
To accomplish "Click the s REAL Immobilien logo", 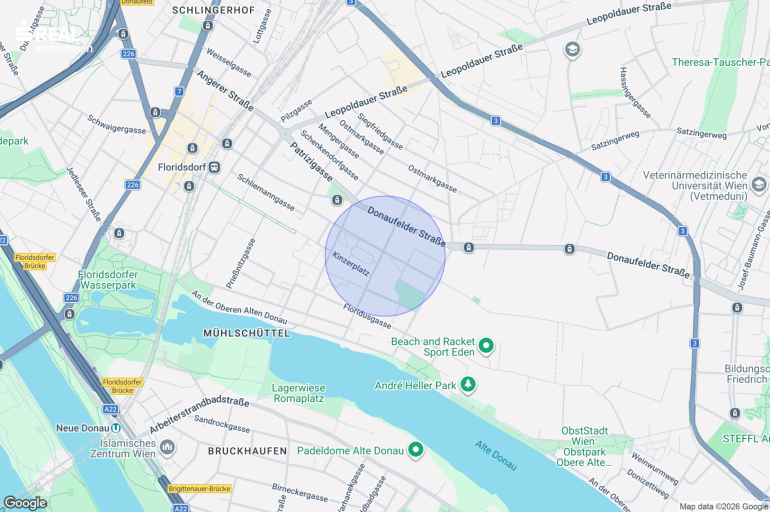I will pyautogui.click(x=53, y=37).
